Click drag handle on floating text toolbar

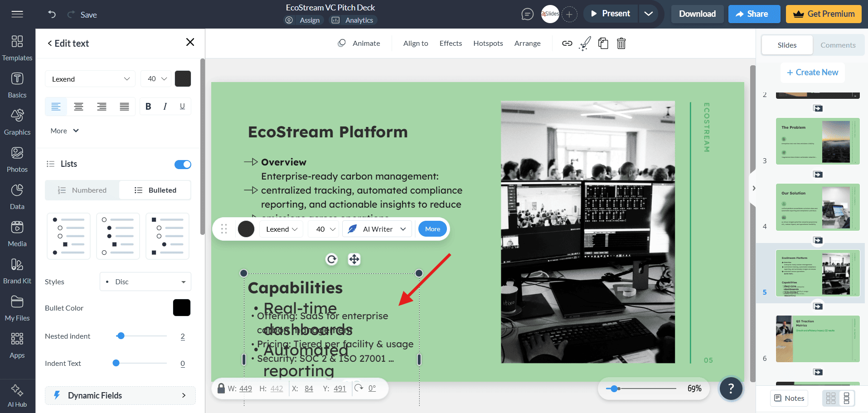[224, 229]
